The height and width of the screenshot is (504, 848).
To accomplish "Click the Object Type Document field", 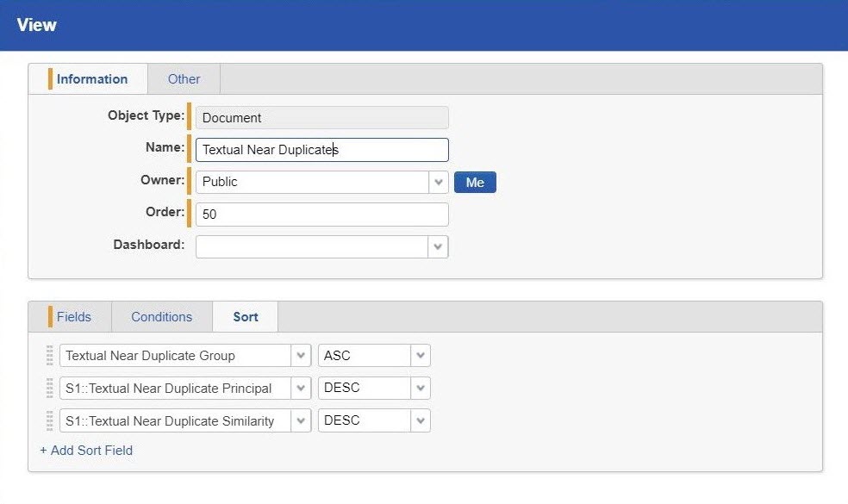I will 321,118.
